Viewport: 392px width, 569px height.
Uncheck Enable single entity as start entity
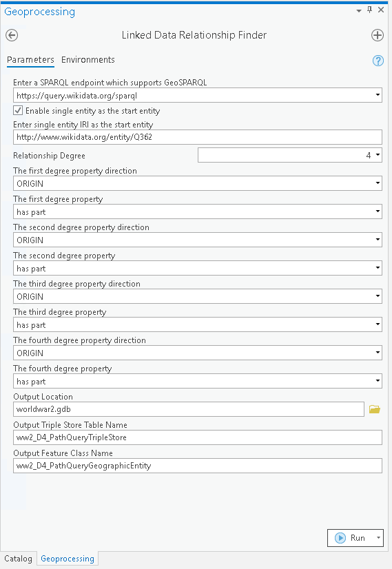[x=18, y=110]
